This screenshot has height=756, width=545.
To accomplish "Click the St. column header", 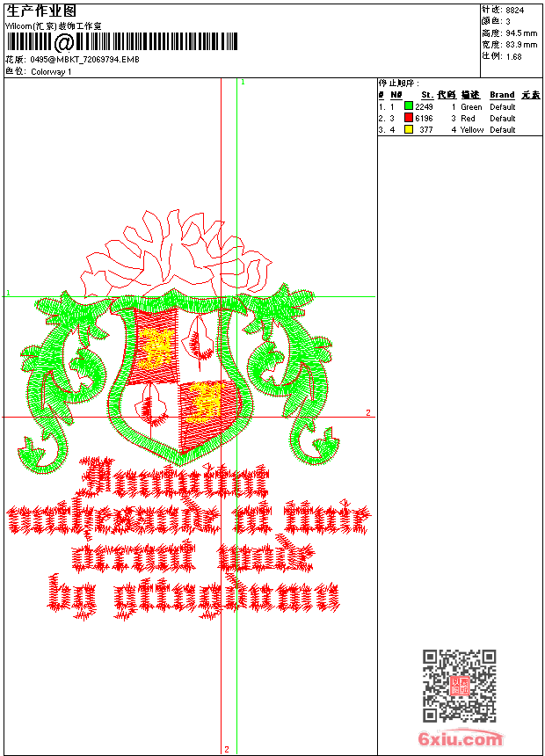I will pos(427,95).
